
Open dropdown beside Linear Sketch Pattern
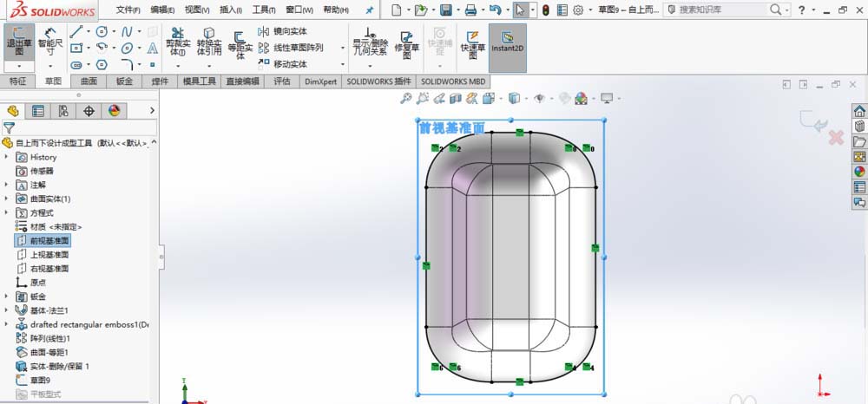[343, 48]
